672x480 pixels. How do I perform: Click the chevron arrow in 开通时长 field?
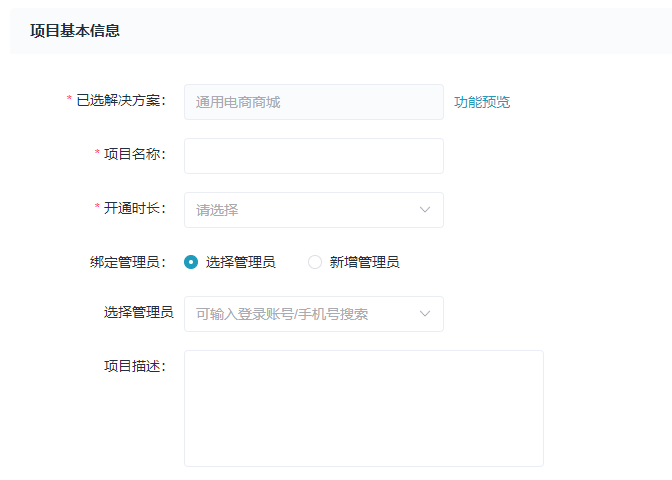coord(425,210)
